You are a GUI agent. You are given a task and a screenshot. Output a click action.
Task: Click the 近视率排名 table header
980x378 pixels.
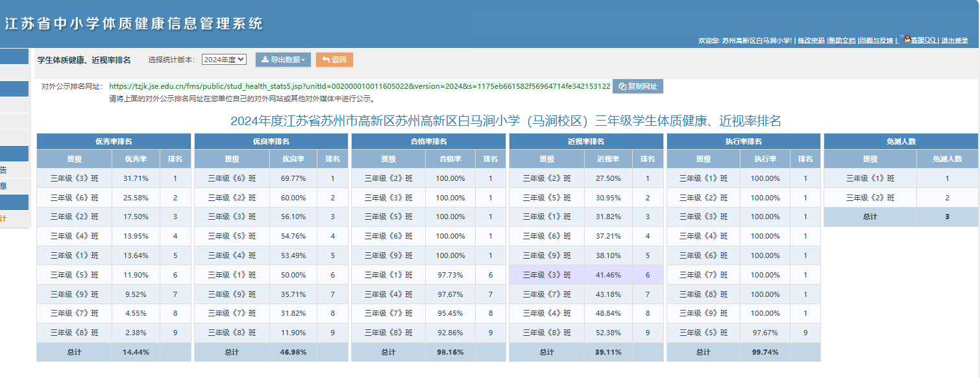587,141
